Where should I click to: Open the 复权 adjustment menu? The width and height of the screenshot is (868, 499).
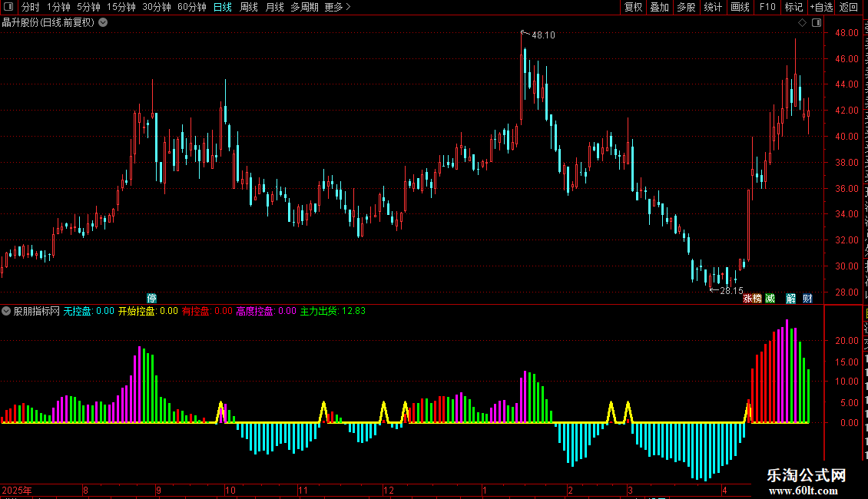633,7
